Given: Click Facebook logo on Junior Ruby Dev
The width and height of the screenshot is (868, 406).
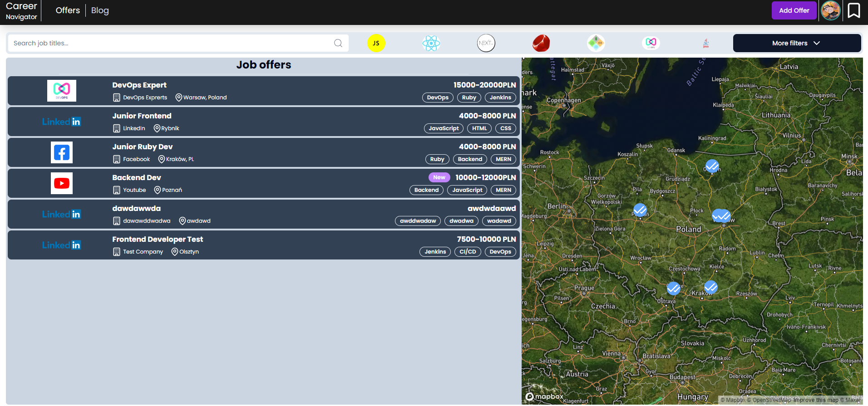Looking at the screenshot, I should point(62,152).
